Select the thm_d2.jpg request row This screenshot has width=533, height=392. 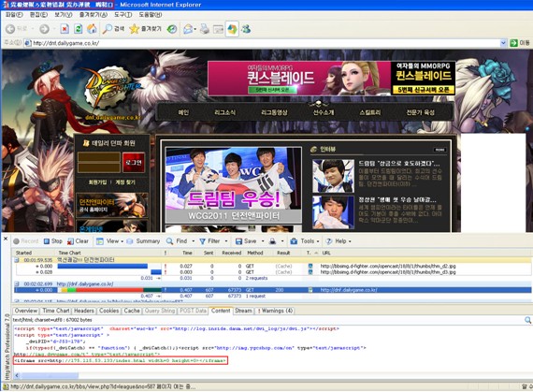click(x=273, y=267)
